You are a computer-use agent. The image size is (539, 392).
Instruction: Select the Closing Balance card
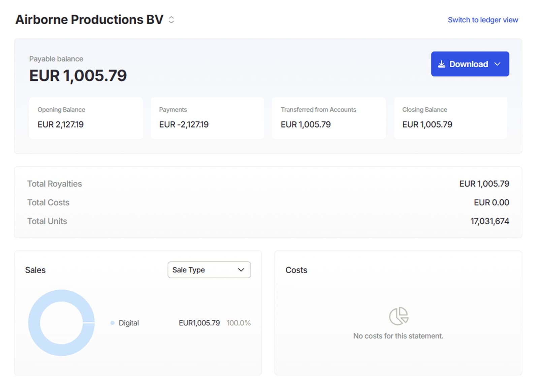click(450, 118)
